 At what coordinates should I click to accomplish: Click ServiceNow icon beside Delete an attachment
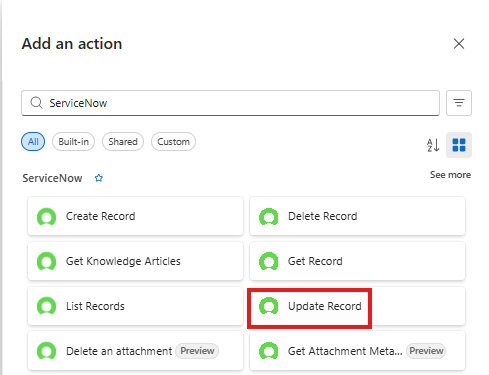coord(46,351)
